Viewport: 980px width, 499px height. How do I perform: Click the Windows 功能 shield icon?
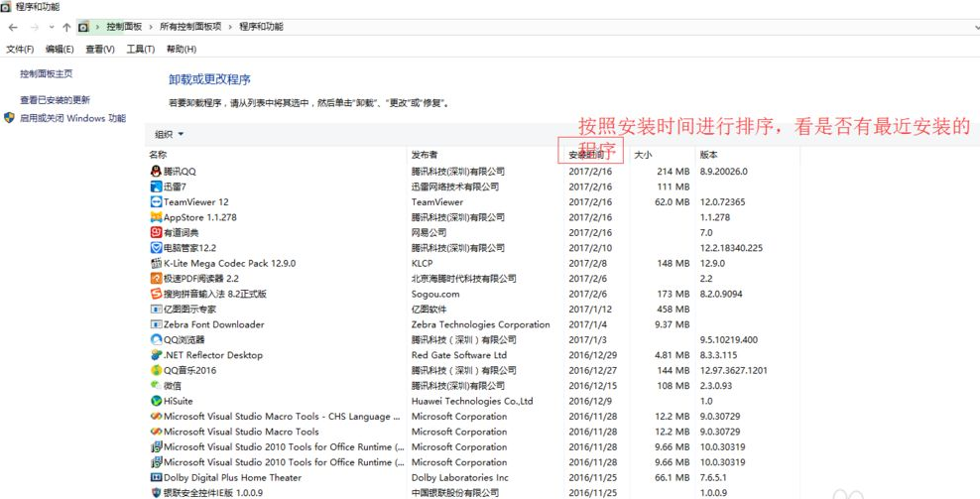[x=9, y=118]
